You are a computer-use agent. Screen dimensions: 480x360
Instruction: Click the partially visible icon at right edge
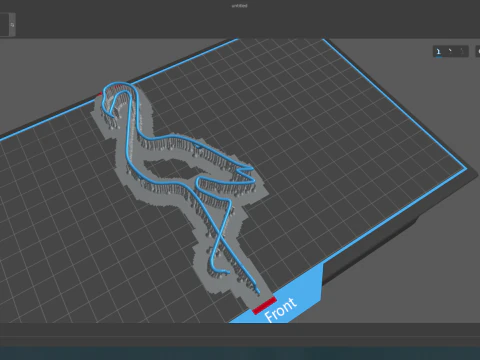(x=478, y=51)
